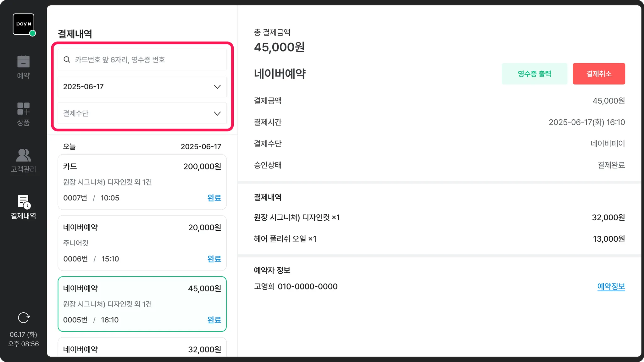Viewport: 644px width, 362px height.
Task: Click the 완료 status on order 0006번
Action: 214,259
